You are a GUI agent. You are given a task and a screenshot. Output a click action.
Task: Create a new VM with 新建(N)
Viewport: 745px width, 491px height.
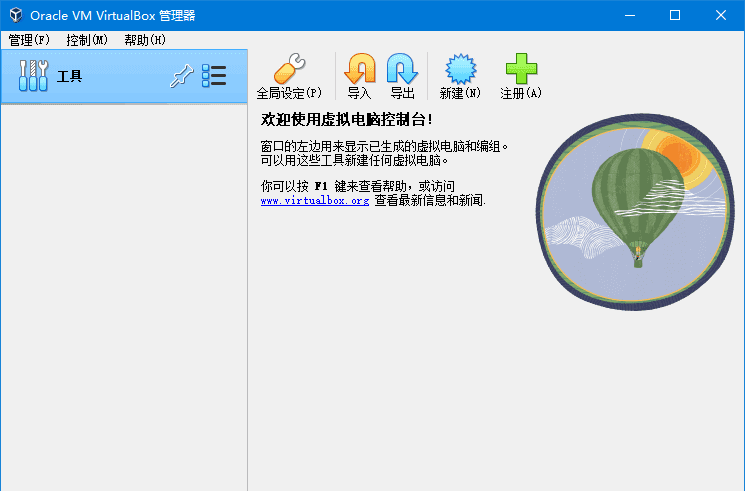pos(460,76)
